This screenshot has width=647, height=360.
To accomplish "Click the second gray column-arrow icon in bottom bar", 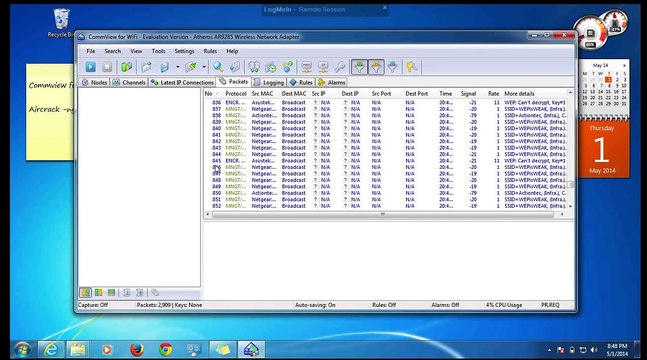I will [x=139, y=293].
